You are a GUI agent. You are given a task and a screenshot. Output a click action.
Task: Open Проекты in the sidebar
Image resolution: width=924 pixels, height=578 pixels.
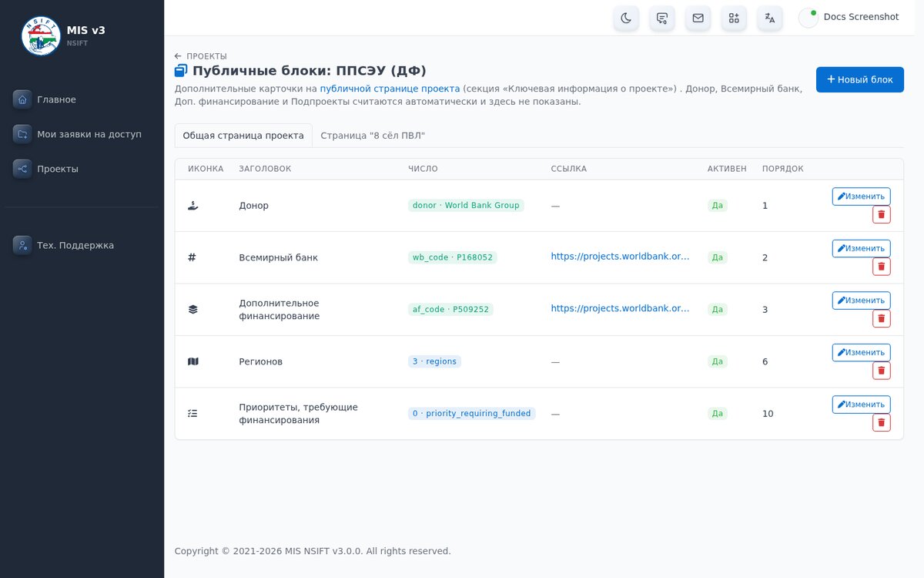[x=82, y=169]
